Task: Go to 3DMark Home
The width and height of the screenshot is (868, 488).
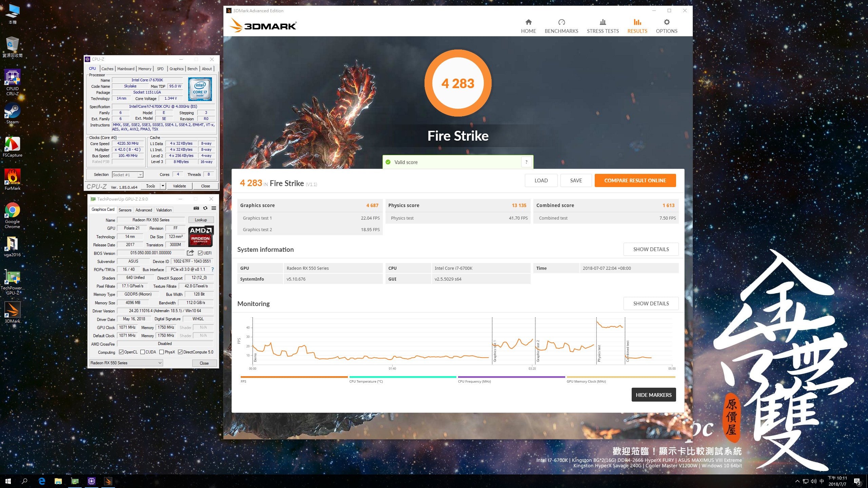Action: pos(528,26)
